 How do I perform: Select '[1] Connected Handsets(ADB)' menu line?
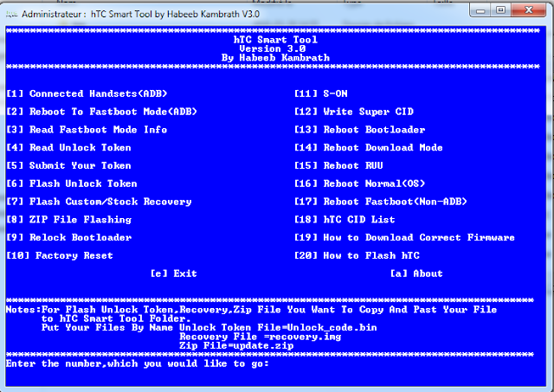(87, 93)
